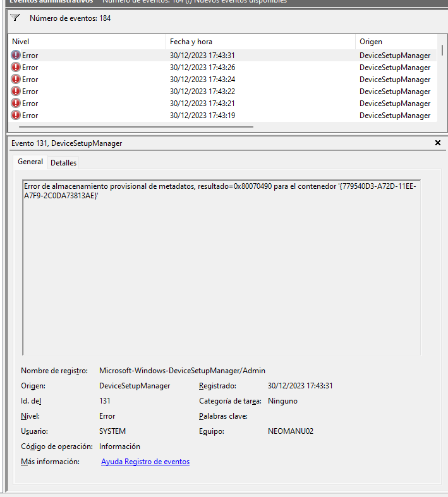Select error icon of 17:43:19 event
The width and height of the screenshot is (448, 497).
pos(16,116)
